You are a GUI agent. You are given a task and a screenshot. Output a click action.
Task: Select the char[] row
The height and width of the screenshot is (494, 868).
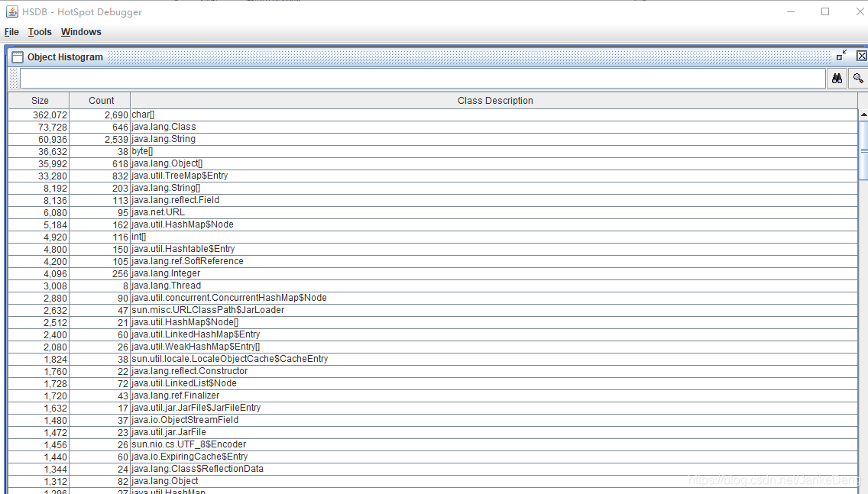[x=433, y=115]
